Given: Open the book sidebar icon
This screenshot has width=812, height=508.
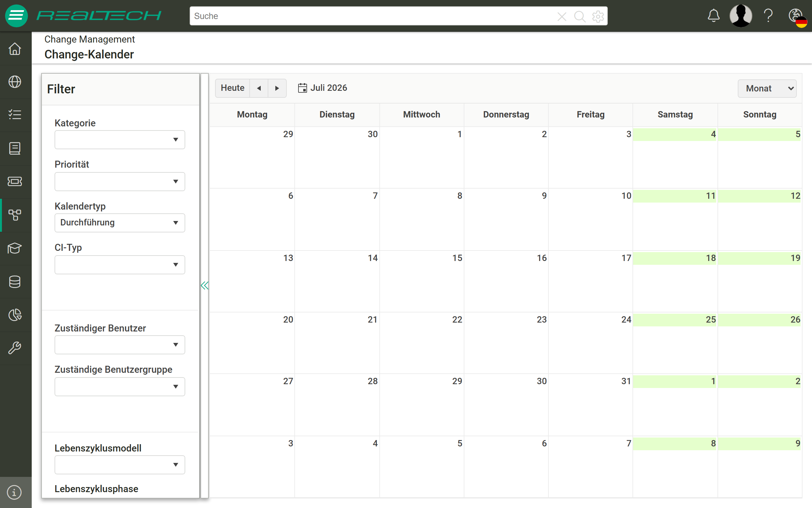Looking at the screenshot, I should pos(15,148).
